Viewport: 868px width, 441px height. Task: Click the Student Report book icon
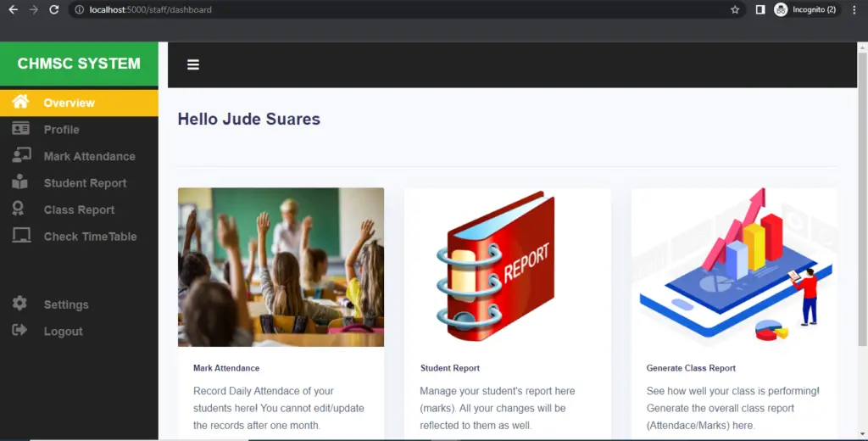(x=20, y=181)
